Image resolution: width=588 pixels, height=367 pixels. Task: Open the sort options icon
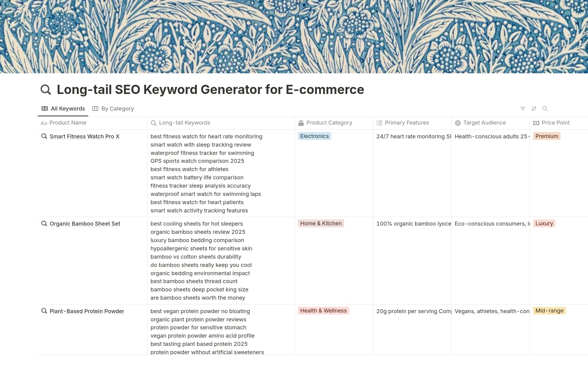534,109
